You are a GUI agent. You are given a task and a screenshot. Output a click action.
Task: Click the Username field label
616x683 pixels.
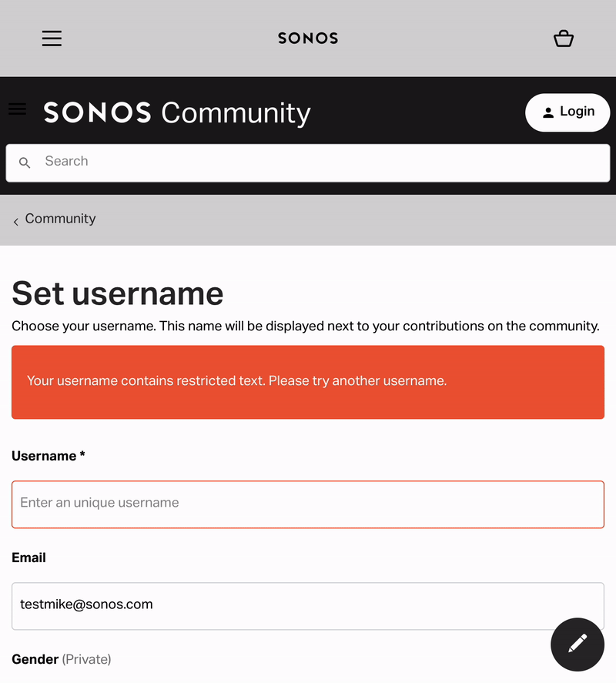(x=45, y=456)
